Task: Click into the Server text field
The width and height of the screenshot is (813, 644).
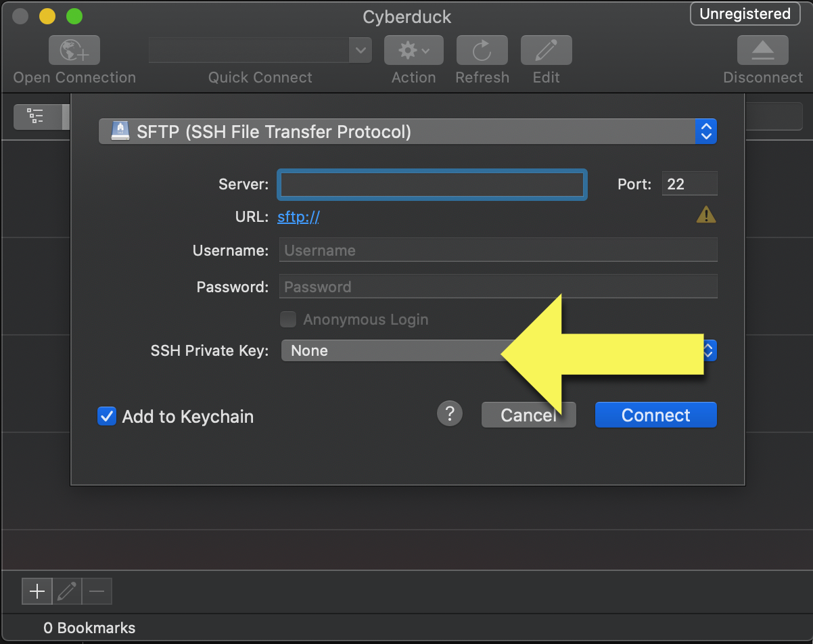Action: point(432,185)
